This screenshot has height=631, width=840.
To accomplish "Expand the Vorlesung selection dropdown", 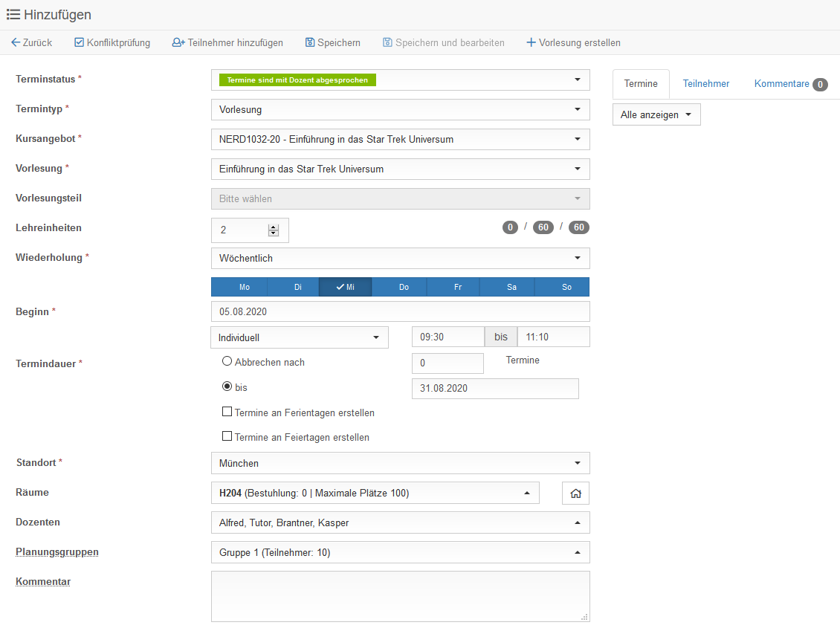I will point(400,169).
